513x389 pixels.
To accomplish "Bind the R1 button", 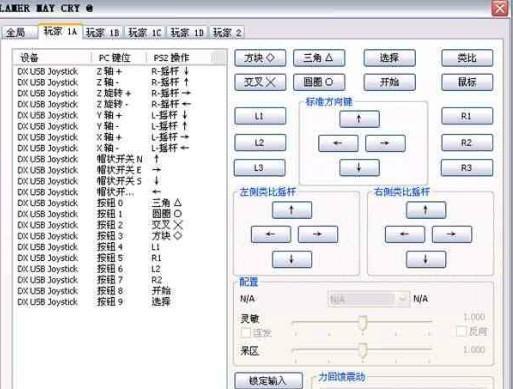I will pos(467,116).
